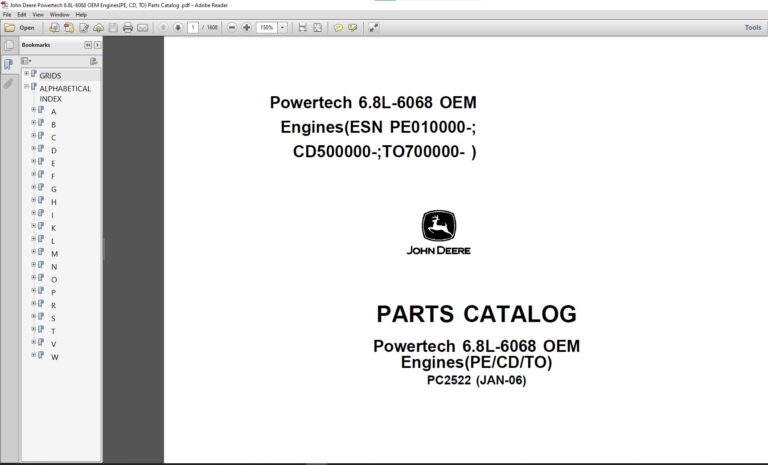
Task: Expand bookmark B
Action: (33, 122)
